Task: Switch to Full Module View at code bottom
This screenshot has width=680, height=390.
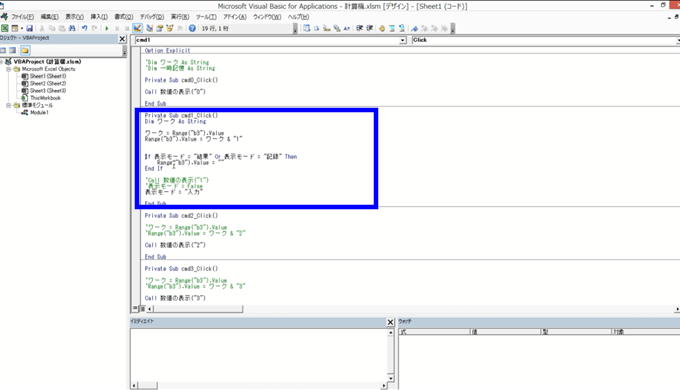Action: point(142,309)
